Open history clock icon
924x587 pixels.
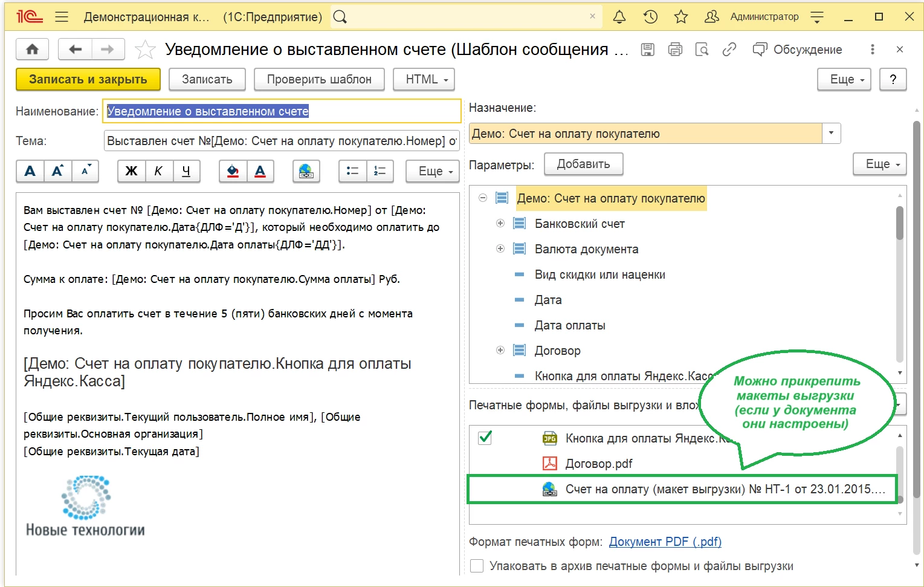(x=650, y=17)
